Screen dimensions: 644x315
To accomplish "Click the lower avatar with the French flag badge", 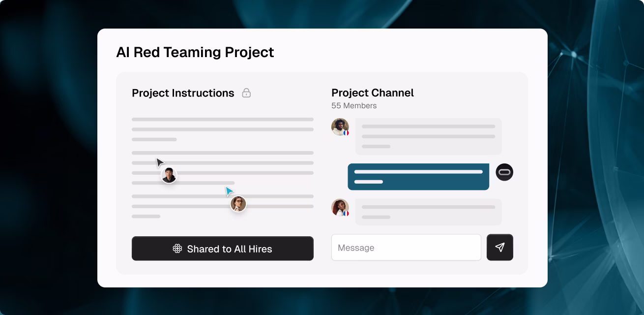I will point(340,207).
